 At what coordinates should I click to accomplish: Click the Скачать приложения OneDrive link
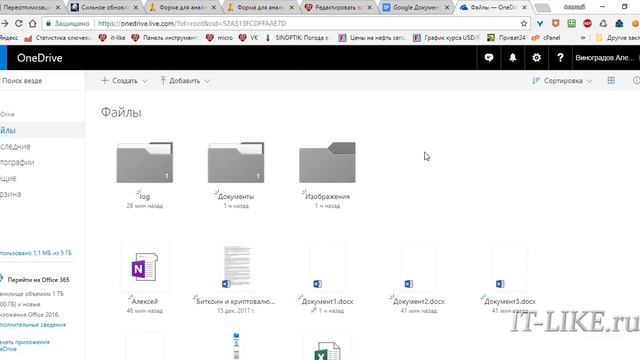(24, 345)
